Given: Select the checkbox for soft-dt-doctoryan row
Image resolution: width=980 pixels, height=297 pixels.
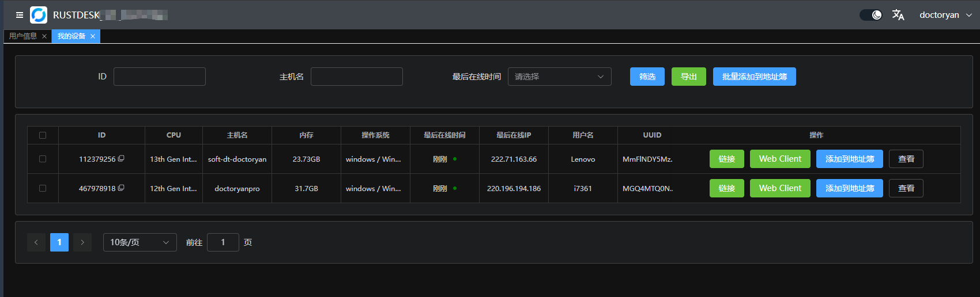Looking at the screenshot, I should [43, 159].
